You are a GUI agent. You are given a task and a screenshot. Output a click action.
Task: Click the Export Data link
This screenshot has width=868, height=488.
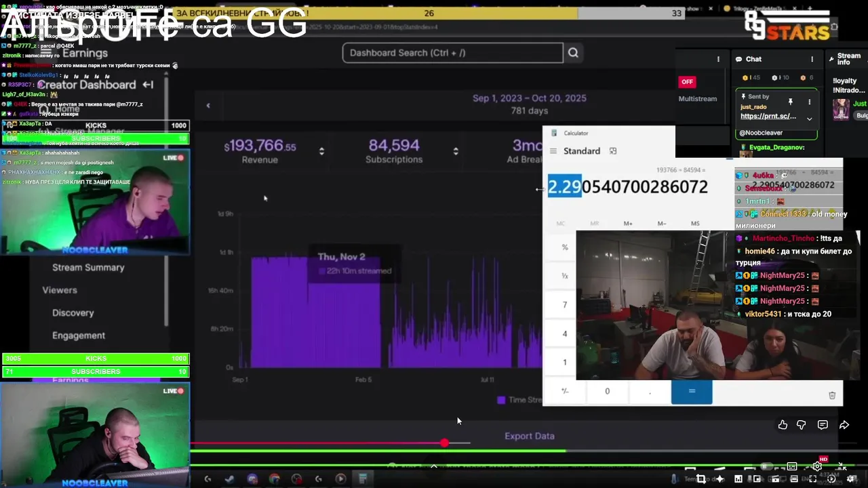[530, 436]
